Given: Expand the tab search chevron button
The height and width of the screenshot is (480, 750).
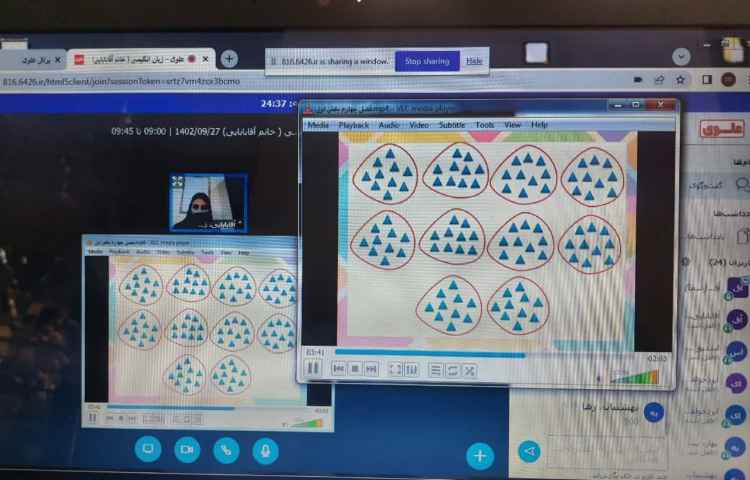Looking at the screenshot, I should click(x=681, y=57).
